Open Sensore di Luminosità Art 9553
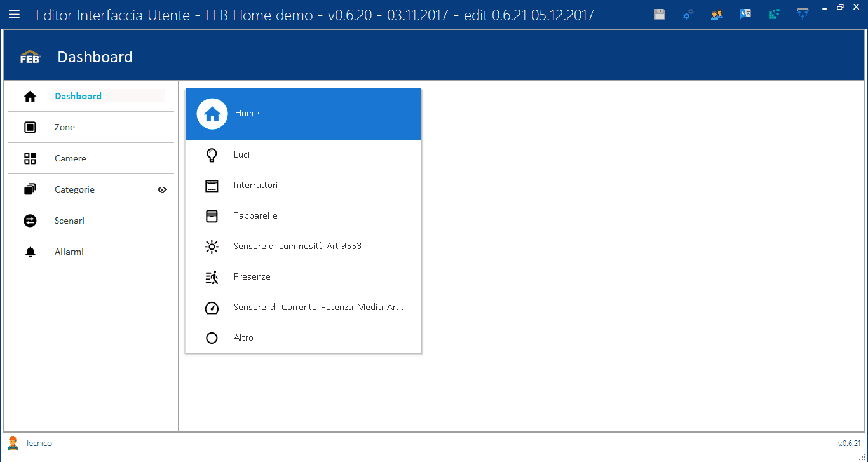 [304, 247]
